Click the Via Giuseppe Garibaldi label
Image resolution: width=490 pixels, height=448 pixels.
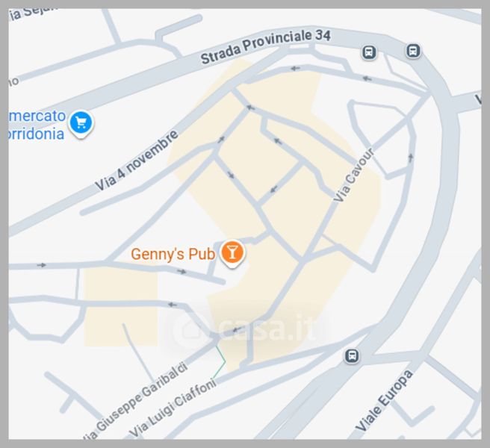click(x=136, y=402)
